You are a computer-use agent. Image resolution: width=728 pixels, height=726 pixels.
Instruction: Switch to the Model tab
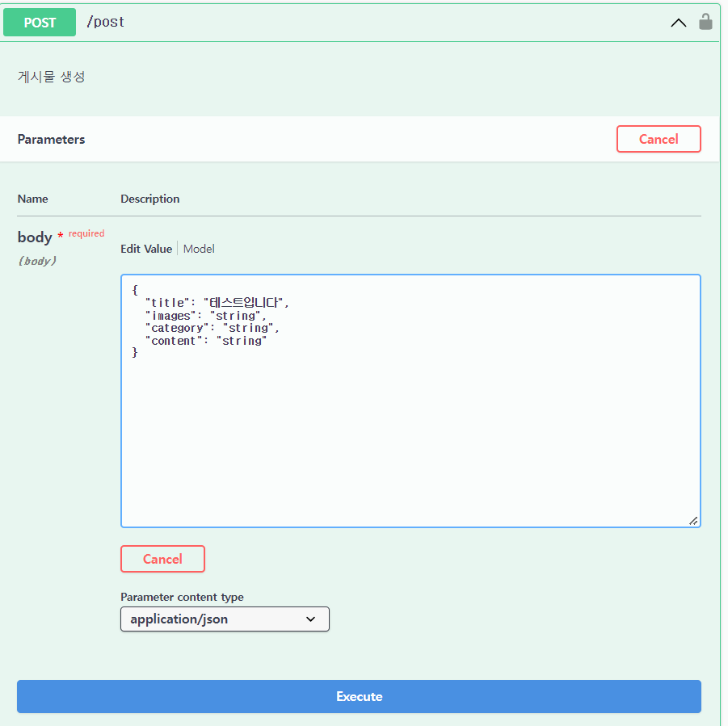pyautogui.click(x=199, y=249)
